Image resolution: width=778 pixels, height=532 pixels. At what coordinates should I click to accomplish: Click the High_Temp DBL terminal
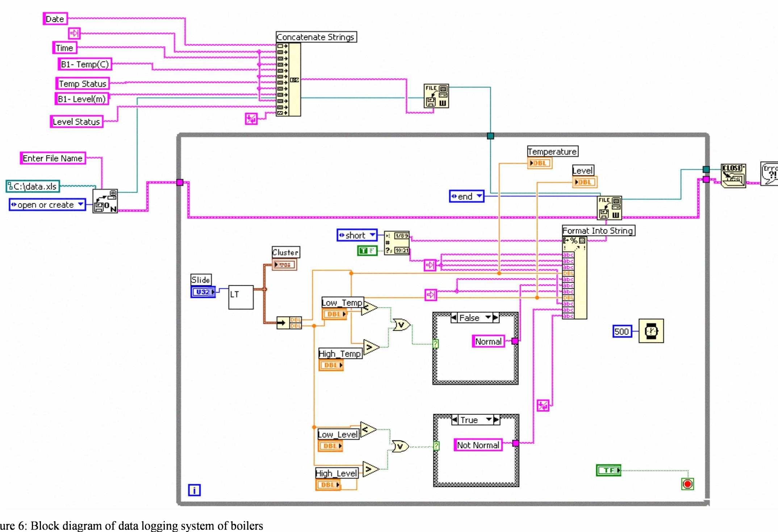point(331,365)
